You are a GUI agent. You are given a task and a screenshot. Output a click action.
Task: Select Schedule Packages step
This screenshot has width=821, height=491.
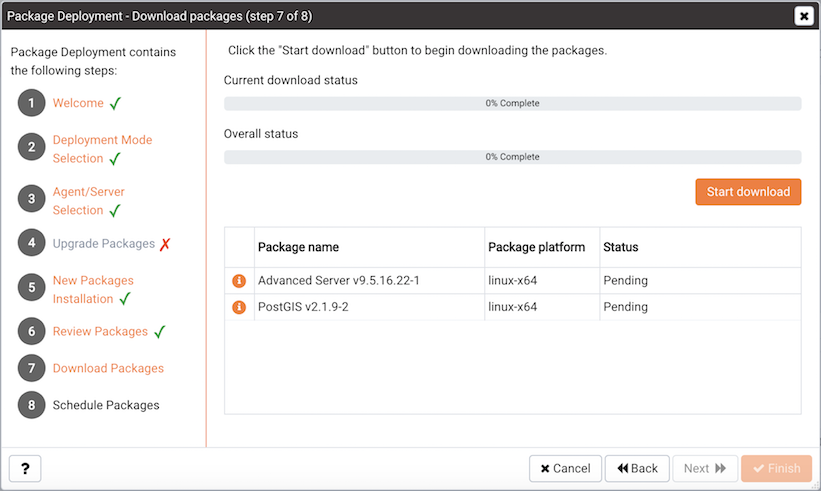[x=106, y=405]
